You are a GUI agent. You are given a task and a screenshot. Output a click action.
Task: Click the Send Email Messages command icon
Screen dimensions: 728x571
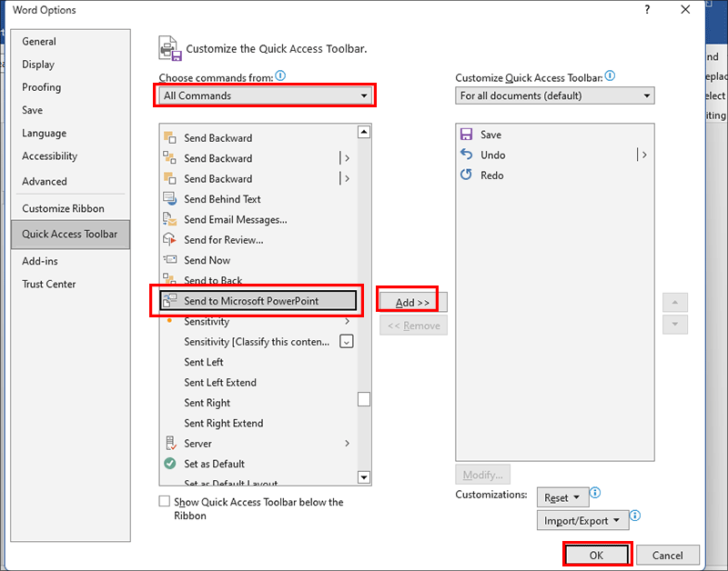[172, 219]
